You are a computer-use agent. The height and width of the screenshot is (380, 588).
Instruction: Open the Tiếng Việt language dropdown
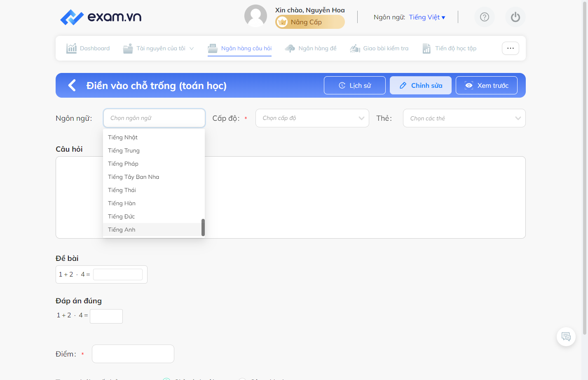427,17
